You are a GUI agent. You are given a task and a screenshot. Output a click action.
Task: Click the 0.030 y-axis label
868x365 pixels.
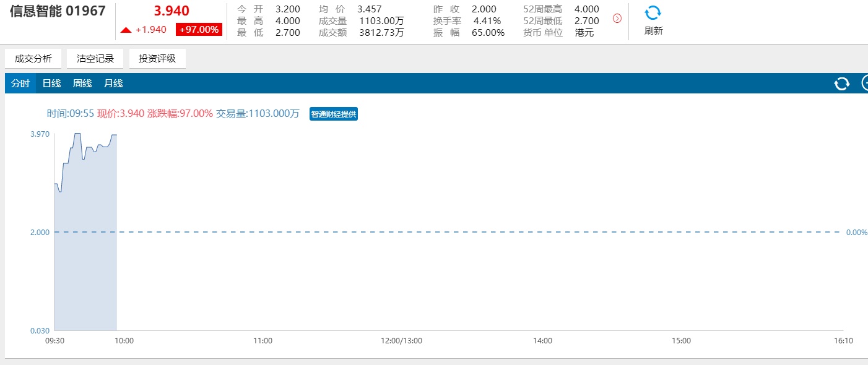[40, 331]
